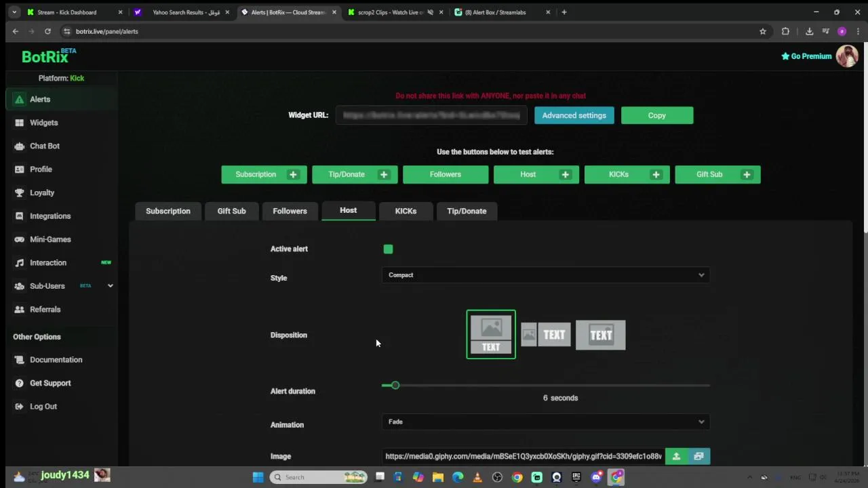Open the Chat Bot section icon
Viewport: 868px width, 488px height.
(x=19, y=146)
